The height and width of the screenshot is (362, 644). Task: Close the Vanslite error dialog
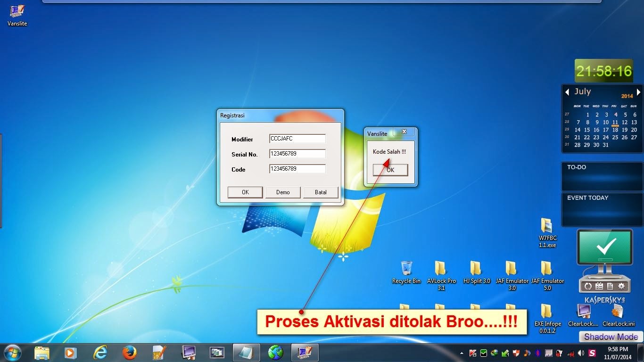coord(404,132)
